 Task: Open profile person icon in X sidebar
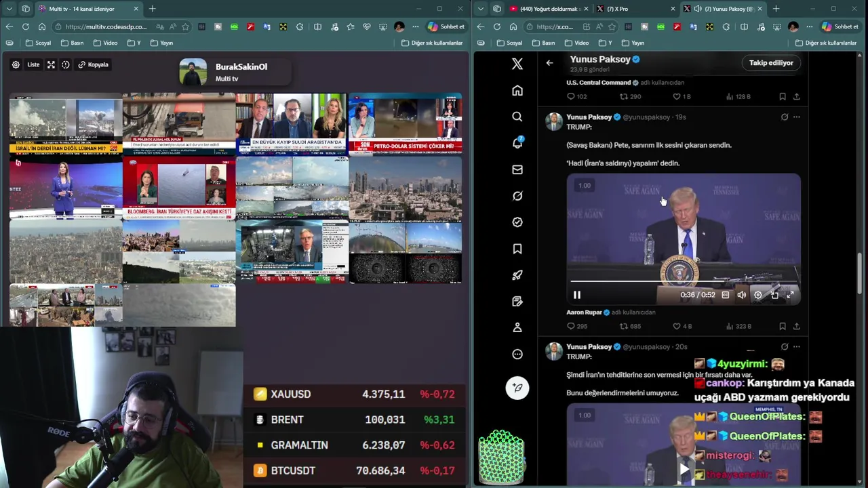pos(517,327)
